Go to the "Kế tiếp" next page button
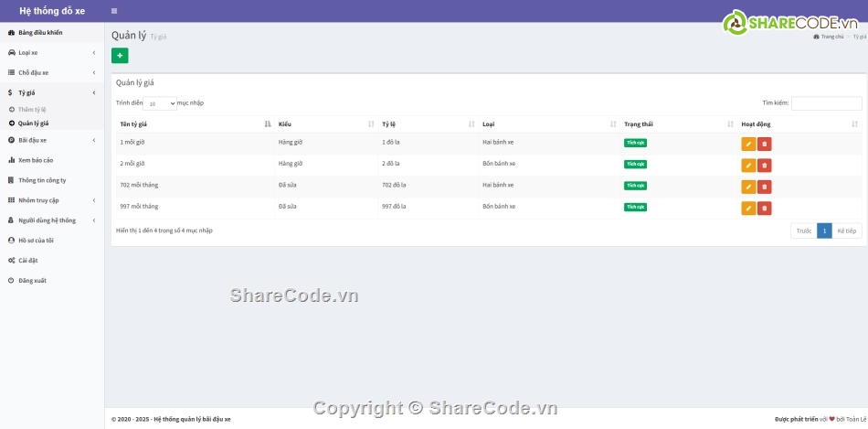 pyautogui.click(x=847, y=231)
